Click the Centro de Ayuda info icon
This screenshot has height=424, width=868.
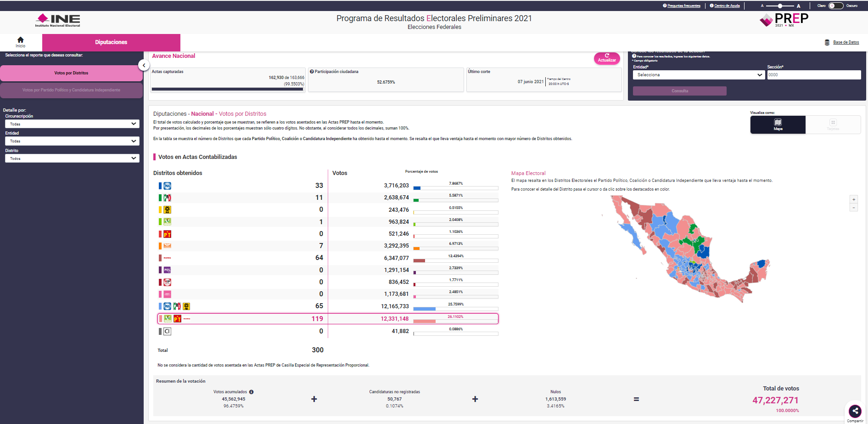pyautogui.click(x=711, y=6)
